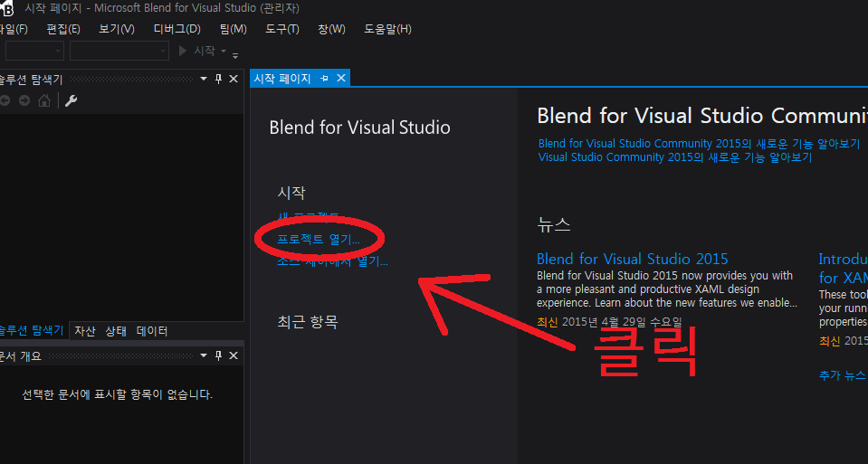The image size is (868, 464).
Task: Open Visual Studio Community 2015의 새로운 기능 알아보기 link
Action: click(x=675, y=157)
